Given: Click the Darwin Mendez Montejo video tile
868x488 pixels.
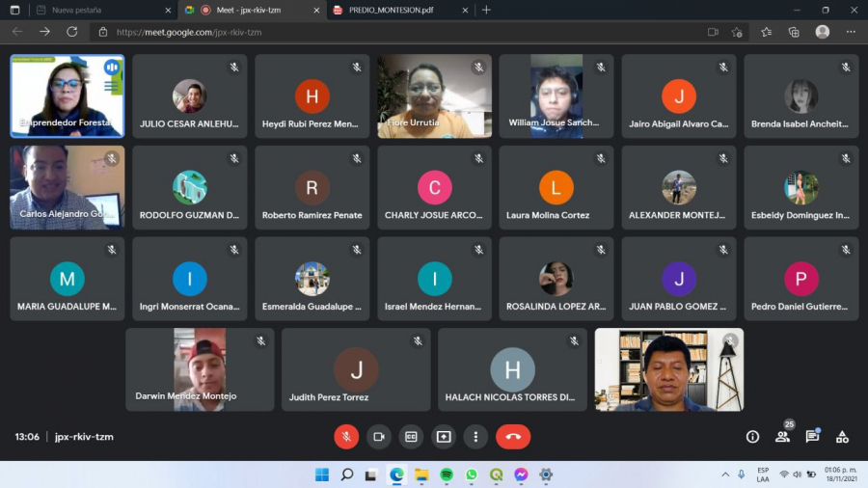Looking at the screenshot, I should coord(200,369).
